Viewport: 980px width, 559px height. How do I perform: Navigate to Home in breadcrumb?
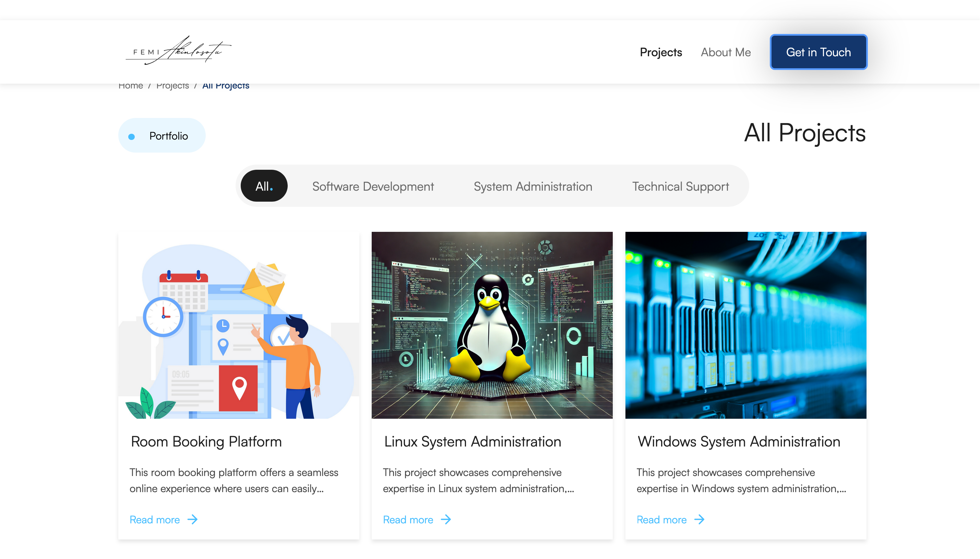[x=131, y=86]
